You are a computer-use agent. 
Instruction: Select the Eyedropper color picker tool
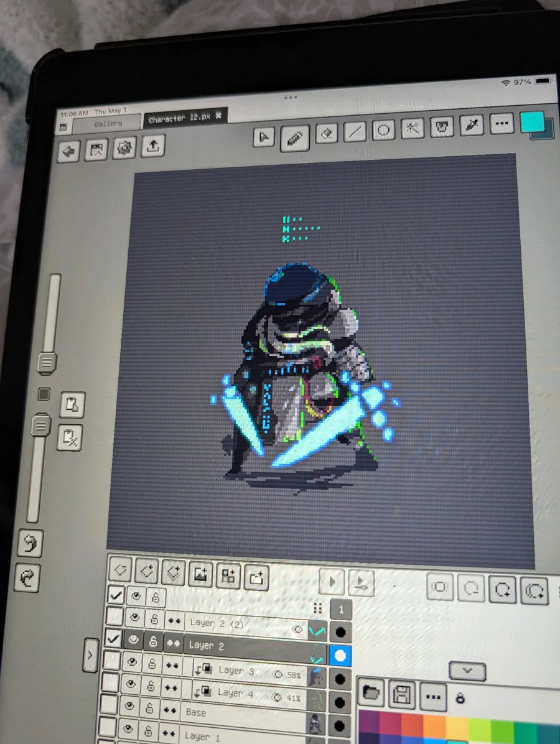tap(471, 125)
